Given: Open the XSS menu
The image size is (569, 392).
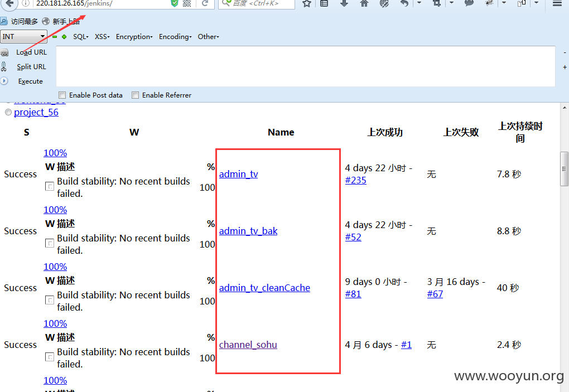Looking at the screenshot, I should tap(102, 37).
